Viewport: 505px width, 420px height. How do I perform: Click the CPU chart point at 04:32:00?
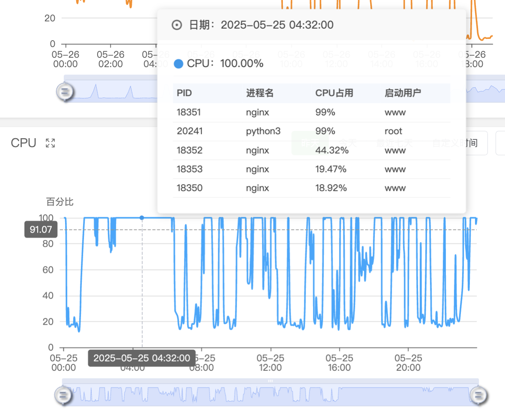(x=142, y=218)
